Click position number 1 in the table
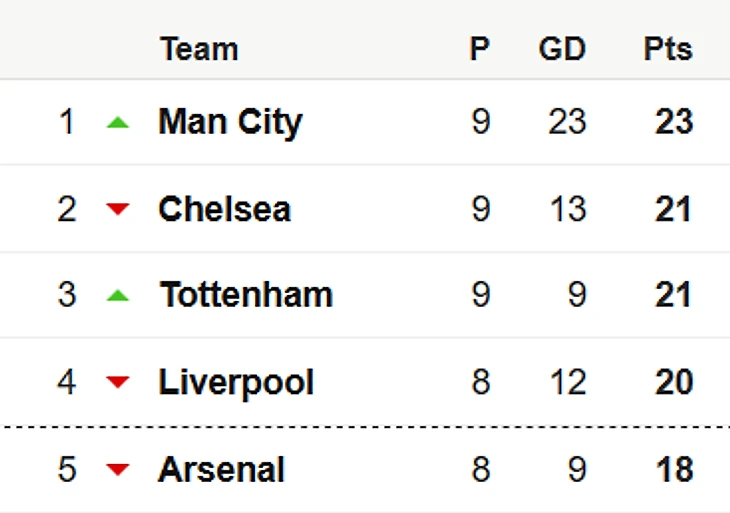 67,122
